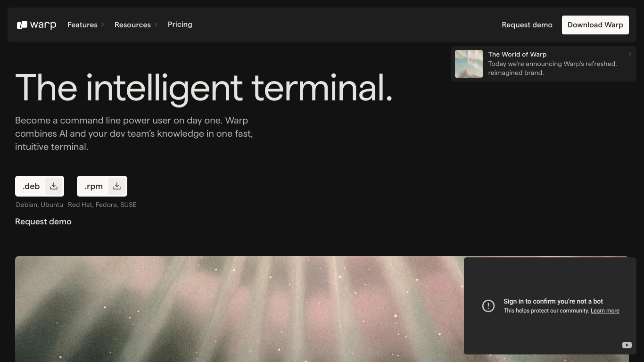Click "This helps protect our community." text
Screen dimensions: 644x362
click(x=546, y=311)
